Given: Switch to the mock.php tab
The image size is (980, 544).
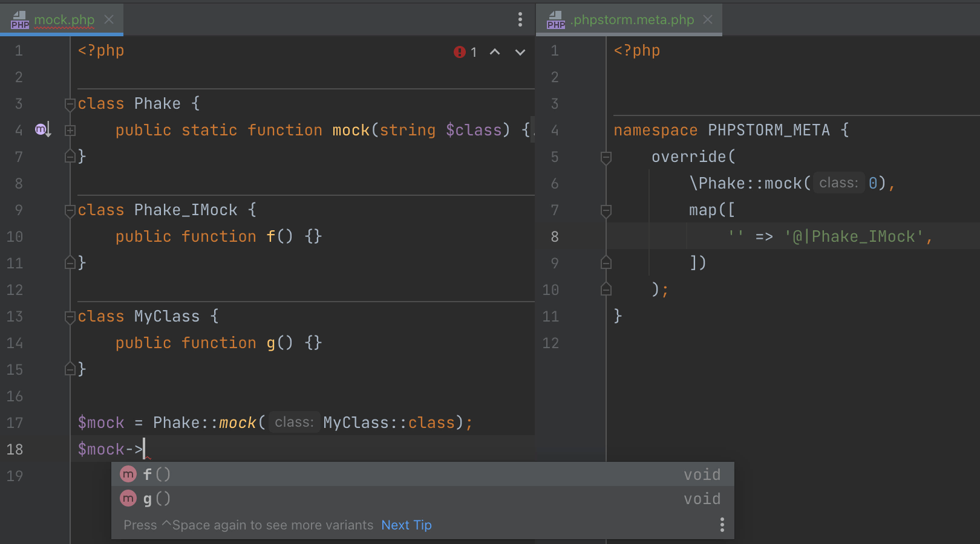Looking at the screenshot, I should tap(64, 20).
